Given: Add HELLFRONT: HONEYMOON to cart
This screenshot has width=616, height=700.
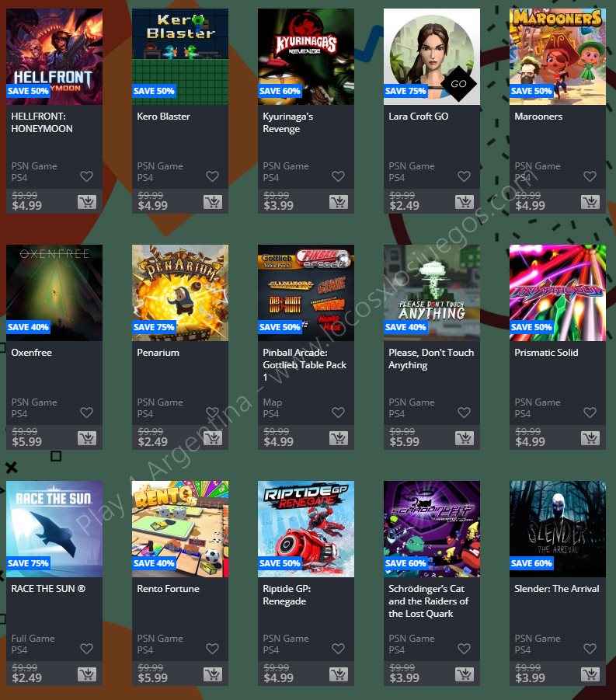Looking at the screenshot, I should click(x=86, y=203).
